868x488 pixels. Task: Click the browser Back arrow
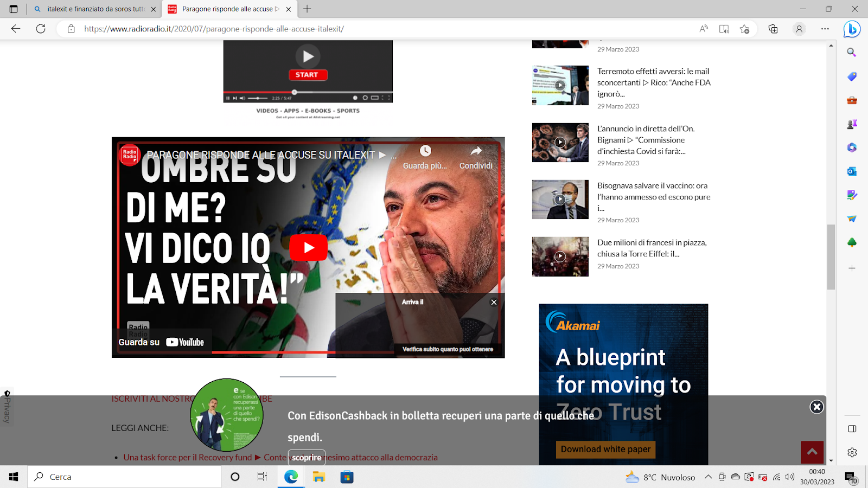pyautogui.click(x=16, y=29)
